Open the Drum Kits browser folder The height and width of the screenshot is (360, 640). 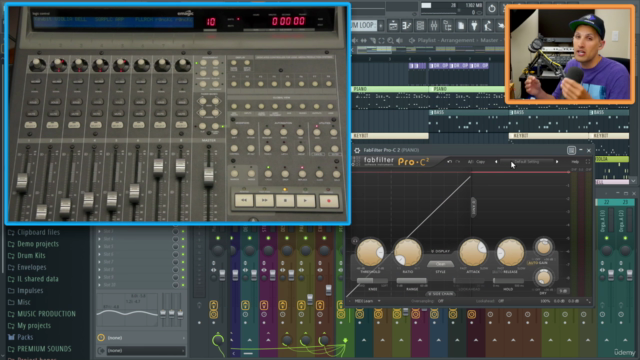(31, 256)
